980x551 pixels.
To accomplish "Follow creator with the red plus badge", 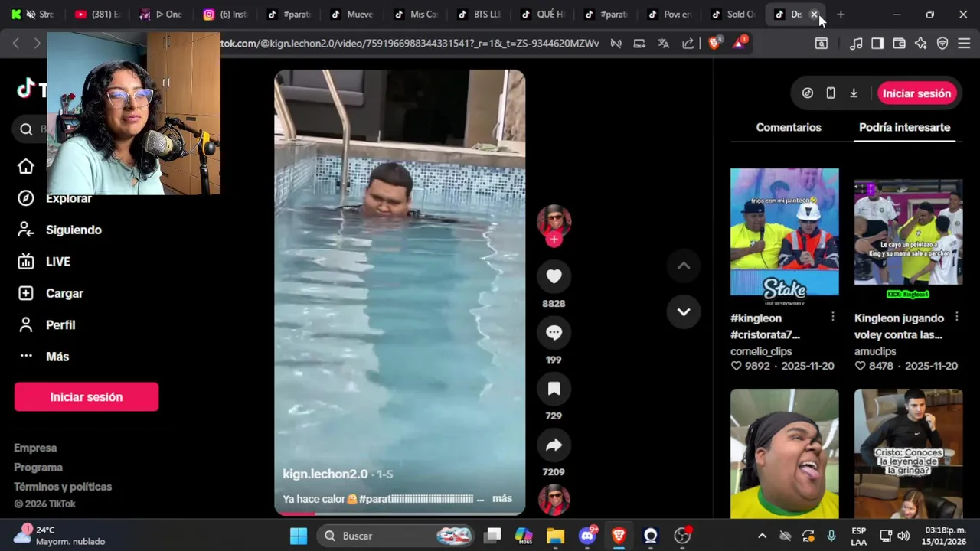I will (x=554, y=240).
